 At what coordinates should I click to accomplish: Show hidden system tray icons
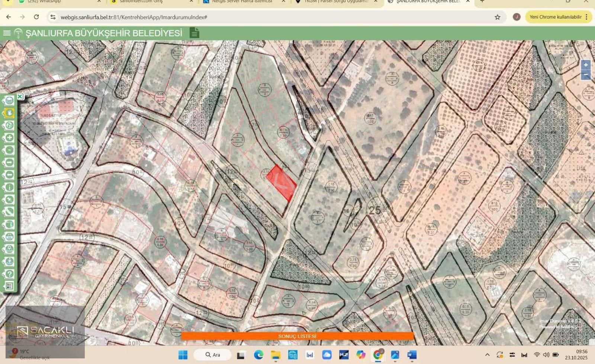tap(487, 355)
